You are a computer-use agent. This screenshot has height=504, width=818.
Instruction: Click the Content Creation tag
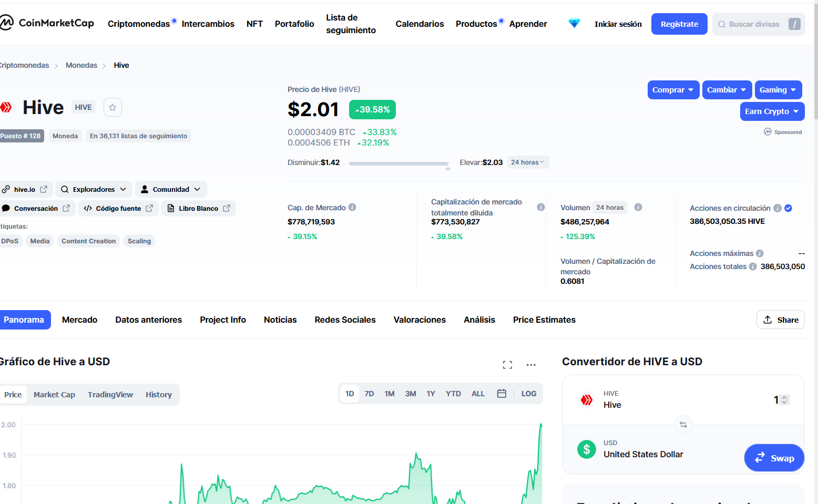click(x=88, y=241)
